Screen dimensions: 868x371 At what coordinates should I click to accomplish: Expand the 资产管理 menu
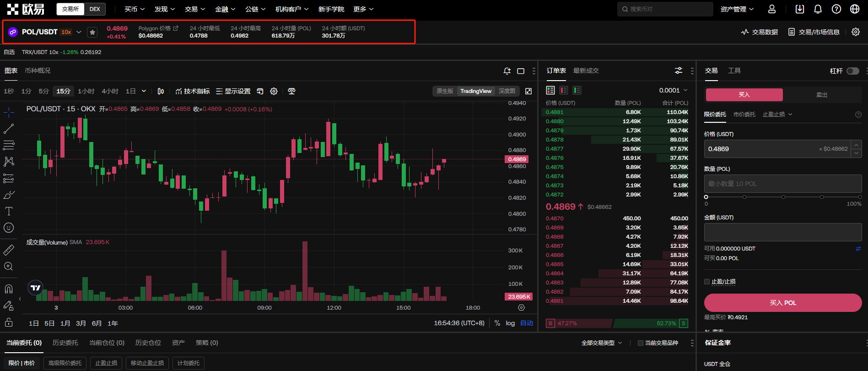pos(737,9)
